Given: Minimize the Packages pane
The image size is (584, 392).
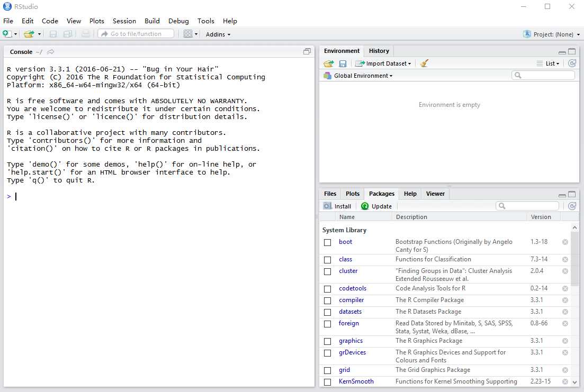Looking at the screenshot, I should pos(562,195).
